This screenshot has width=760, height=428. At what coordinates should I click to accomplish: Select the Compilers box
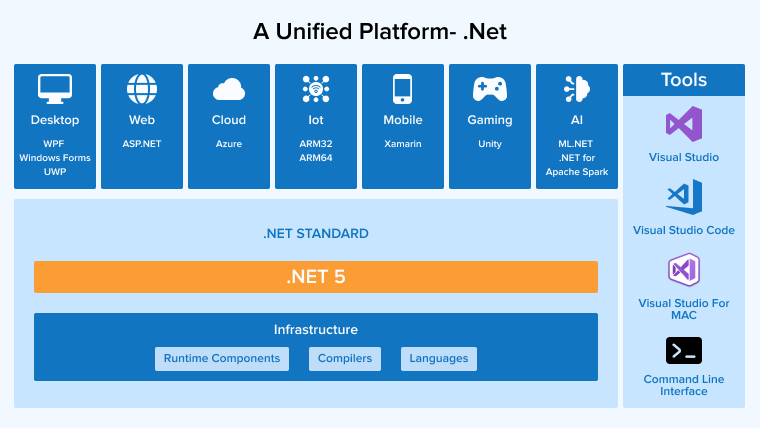coord(345,359)
